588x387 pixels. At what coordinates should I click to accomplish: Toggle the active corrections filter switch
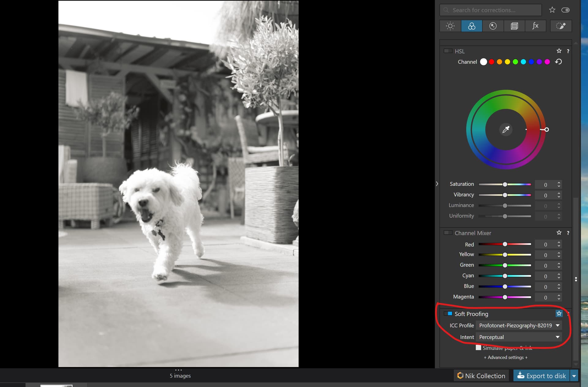(565, 10)
